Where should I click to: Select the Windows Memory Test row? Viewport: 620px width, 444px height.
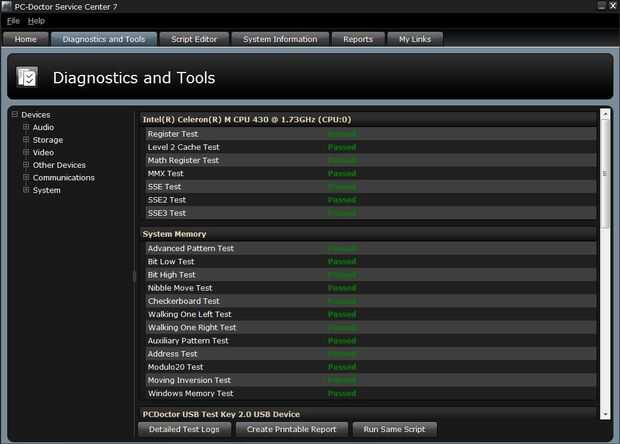[370, 393]
